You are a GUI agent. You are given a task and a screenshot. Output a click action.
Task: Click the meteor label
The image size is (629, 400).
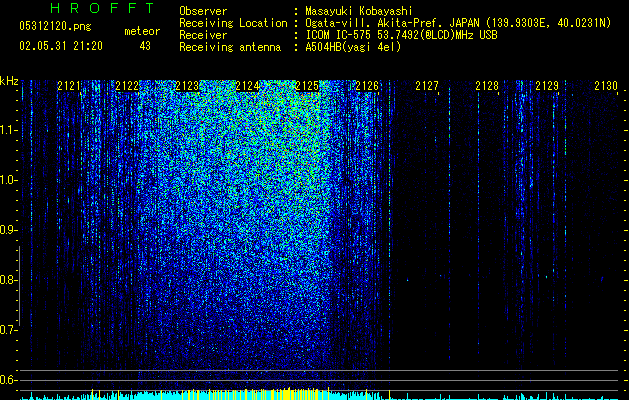click(142, 31)
